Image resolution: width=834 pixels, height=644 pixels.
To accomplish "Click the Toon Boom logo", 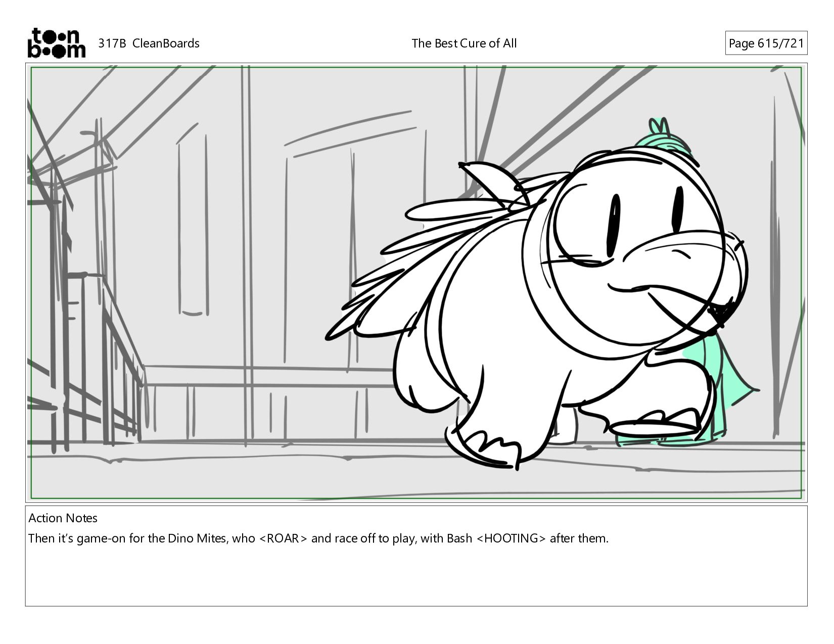I will [x=56, y=43].
